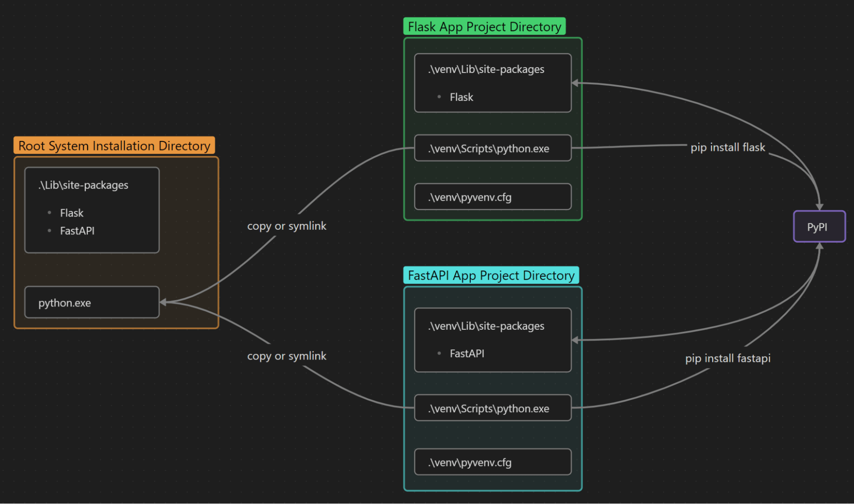Image resolution: width=854 pixels, height=504 pixels.
Task: Click FastAPI bullet in FastAPI app site-packages
Action: [x=467, y=354]
